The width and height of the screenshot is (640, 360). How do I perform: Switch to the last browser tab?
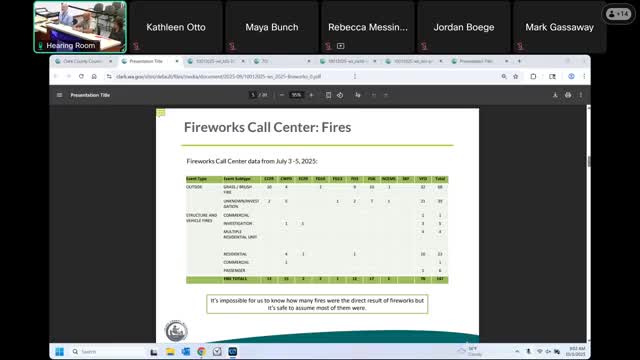coord(480,61)
